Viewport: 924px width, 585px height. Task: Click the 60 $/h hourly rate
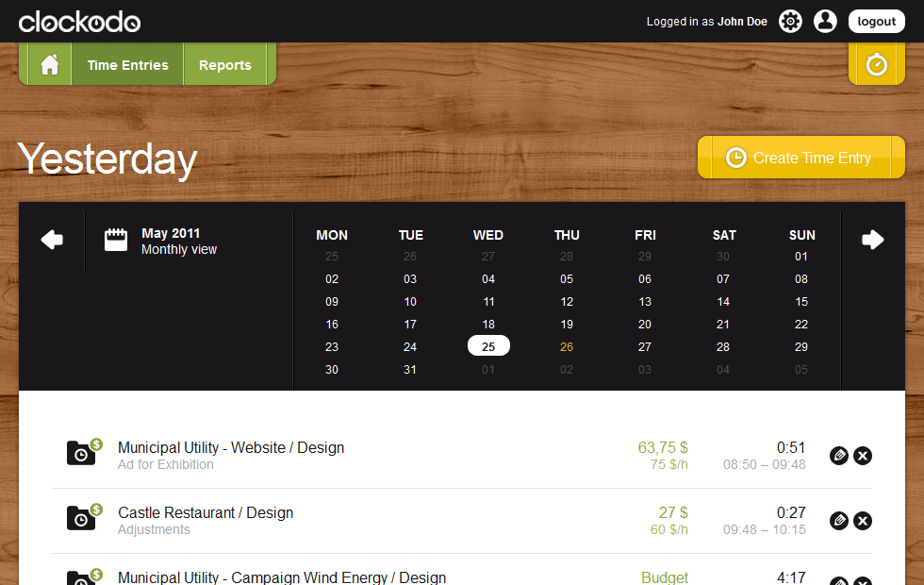(668, 529)
